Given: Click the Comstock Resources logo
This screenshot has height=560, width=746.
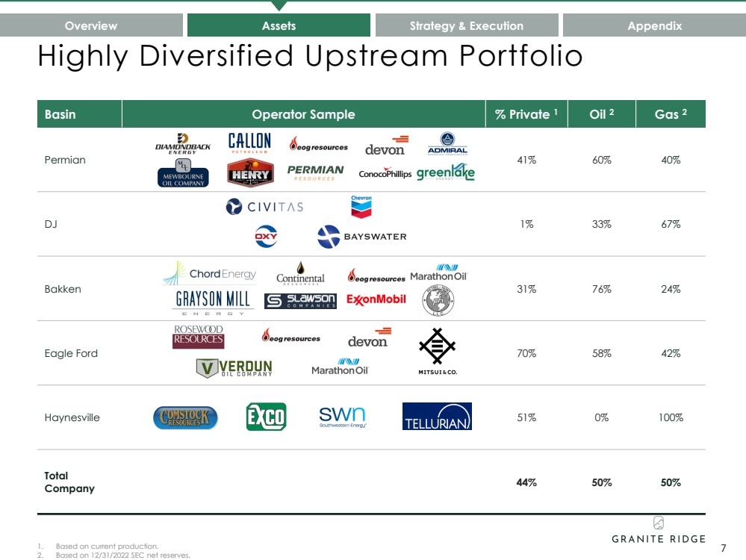Looking at the screenshot, I should (x=185, y=417).
